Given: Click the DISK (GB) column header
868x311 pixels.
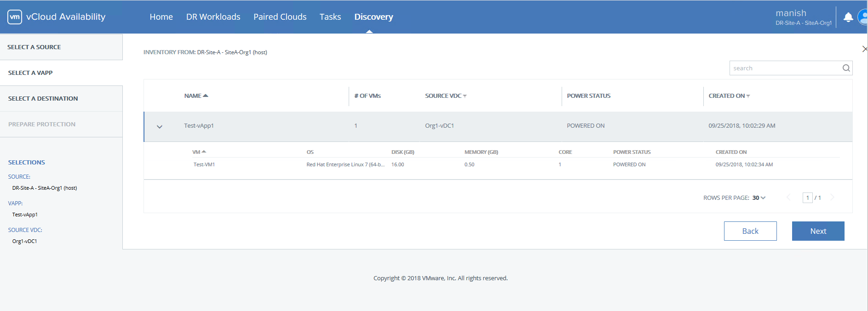Looking at the screenshot, I should 403,152.
